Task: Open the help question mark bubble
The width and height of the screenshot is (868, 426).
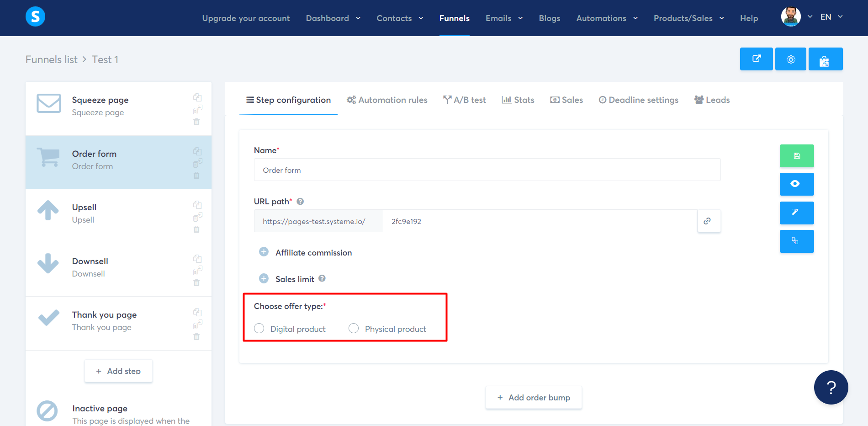Action: tap(831, 387)
